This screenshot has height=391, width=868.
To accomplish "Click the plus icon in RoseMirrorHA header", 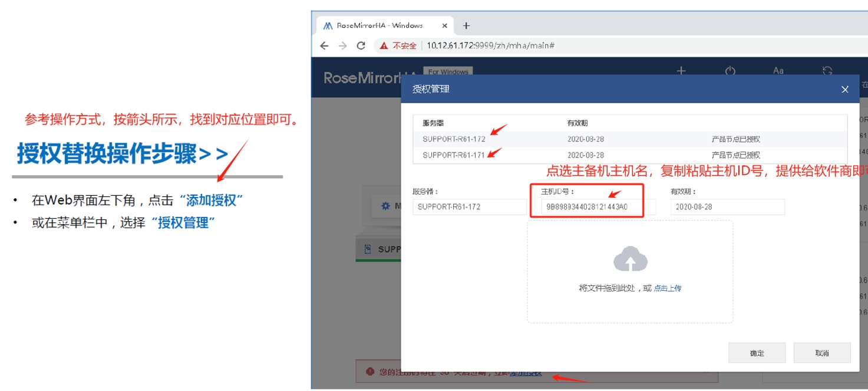I will [x=681, y=71].
